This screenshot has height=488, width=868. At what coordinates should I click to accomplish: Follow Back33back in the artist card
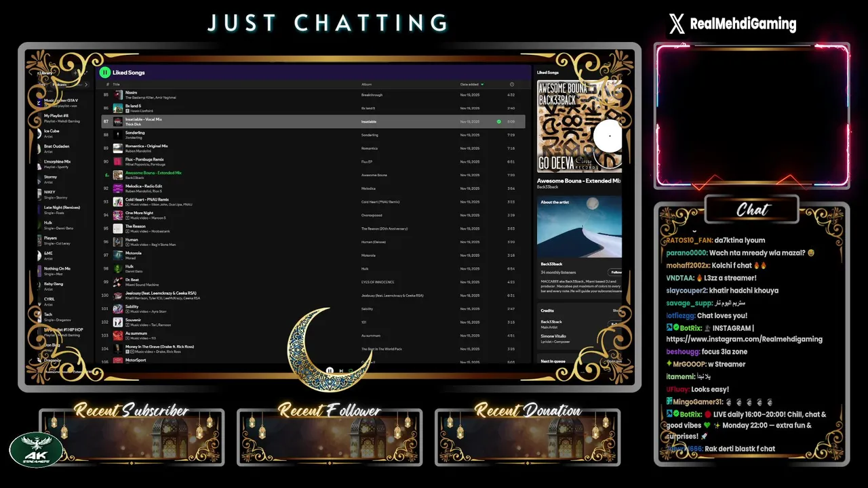coord(616,272)
